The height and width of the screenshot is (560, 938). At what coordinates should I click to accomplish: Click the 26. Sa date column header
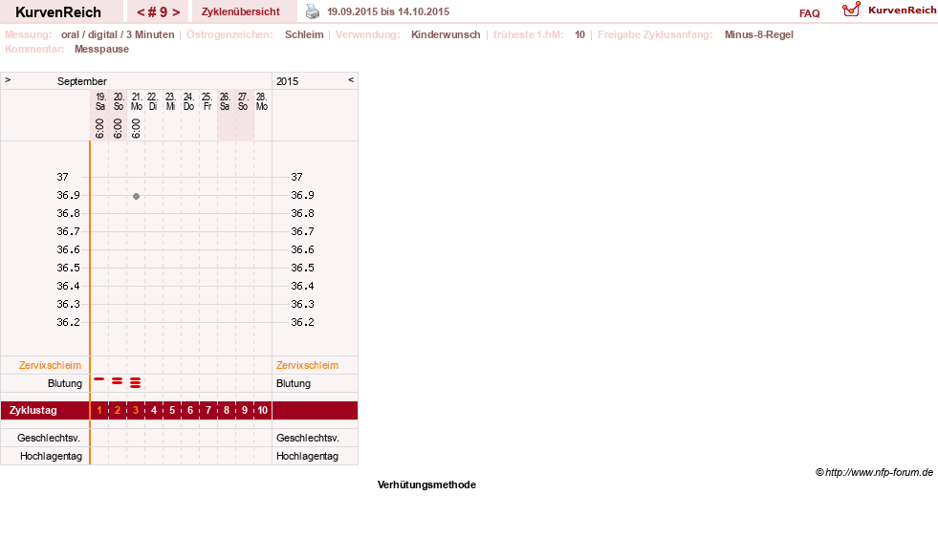(225, 101)
